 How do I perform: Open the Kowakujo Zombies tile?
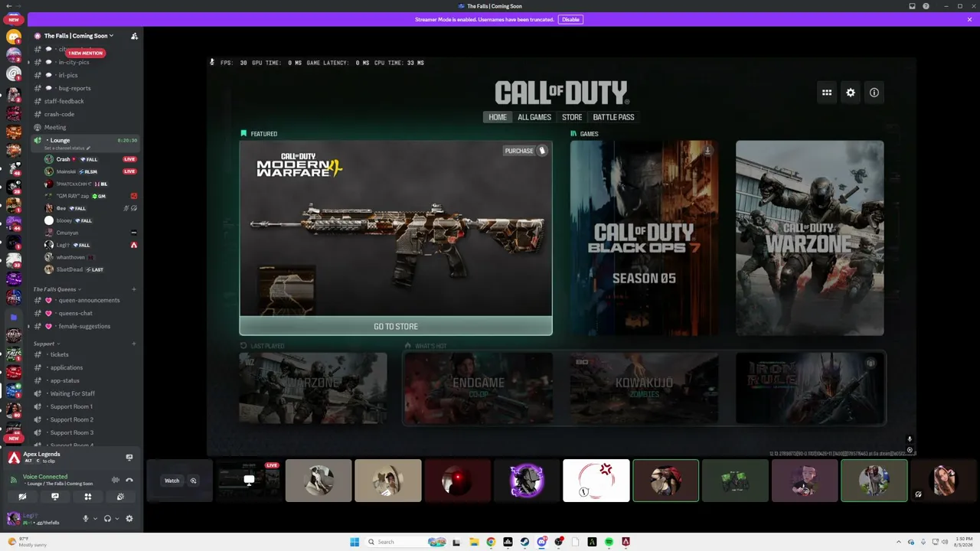point(644,388)
